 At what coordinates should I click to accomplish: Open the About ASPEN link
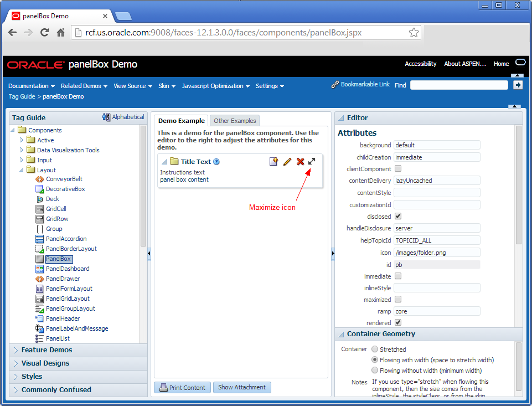pos(465,64)
